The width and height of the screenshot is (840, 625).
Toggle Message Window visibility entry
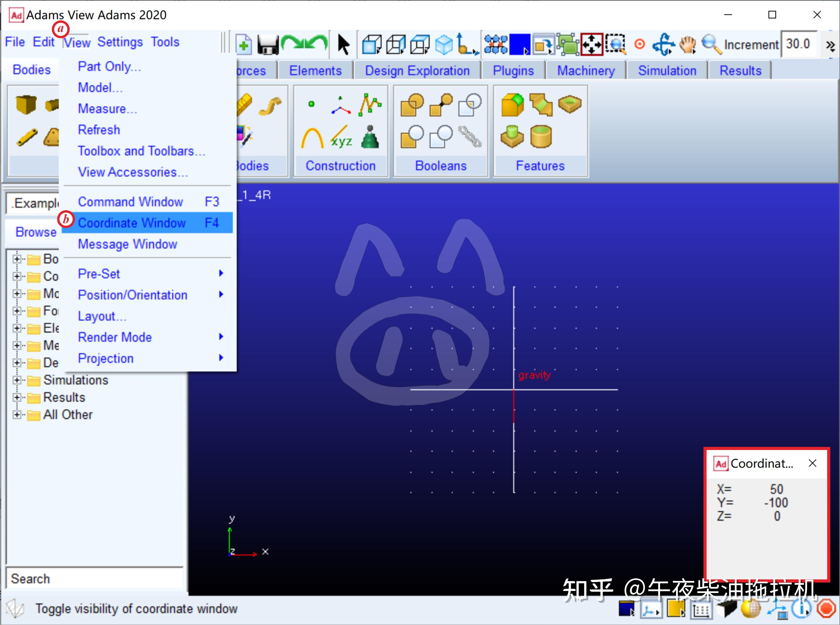(127, 244)
